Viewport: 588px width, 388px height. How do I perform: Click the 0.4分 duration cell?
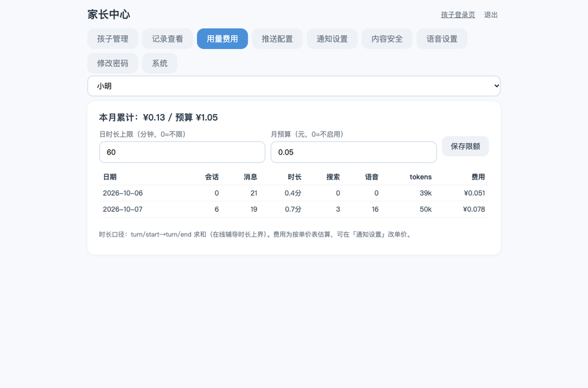[x=293, y=193]
